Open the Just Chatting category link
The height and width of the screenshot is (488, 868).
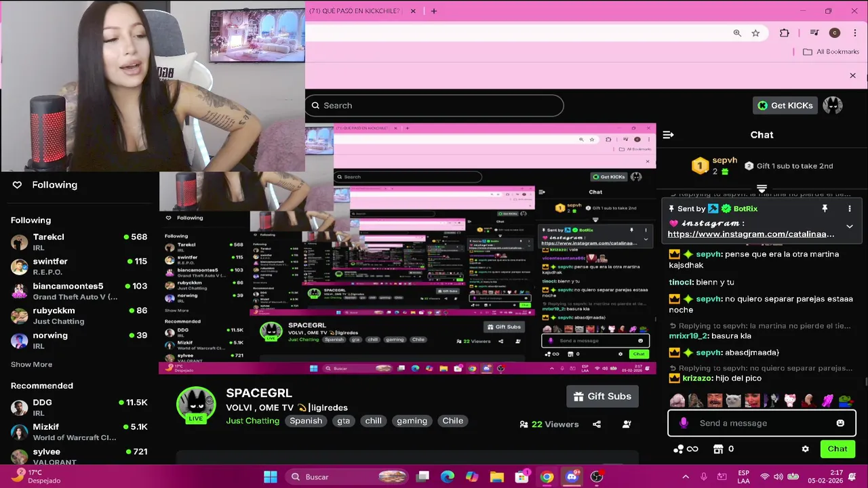point(252,421)
